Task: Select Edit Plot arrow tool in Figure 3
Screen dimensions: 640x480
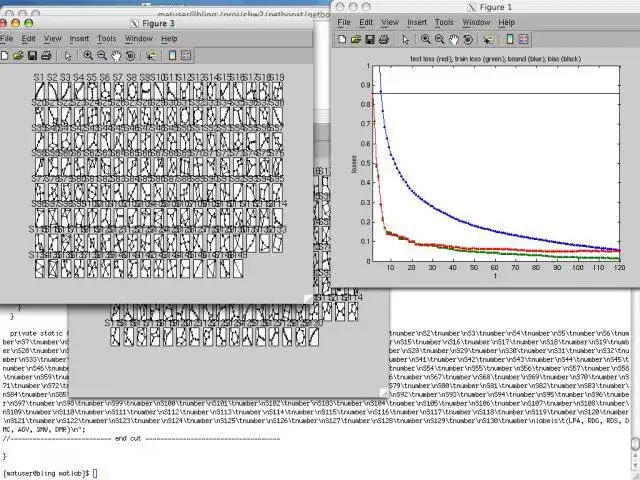Action: point(68,56)
